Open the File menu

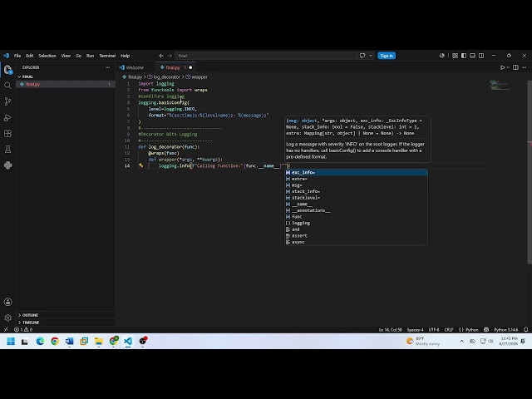coord(17,56)
